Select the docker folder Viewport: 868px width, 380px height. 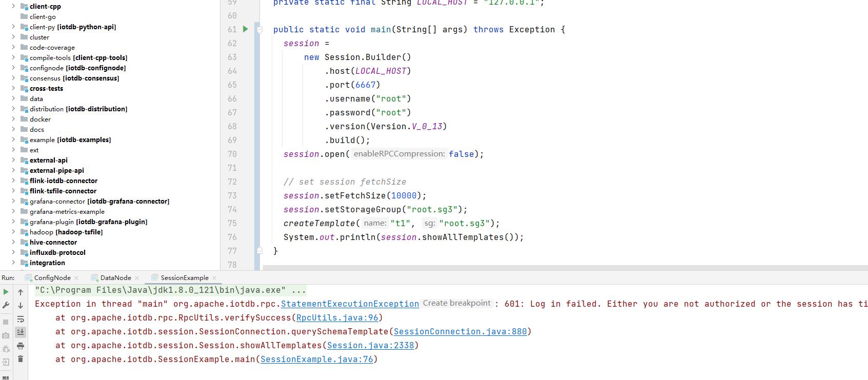click(x=40, y=119)
